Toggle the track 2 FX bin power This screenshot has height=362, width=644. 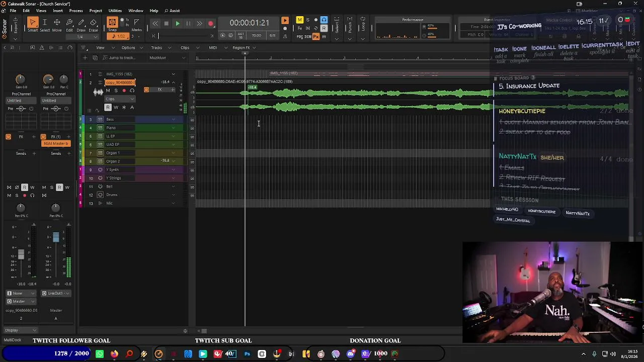point(146,90)
